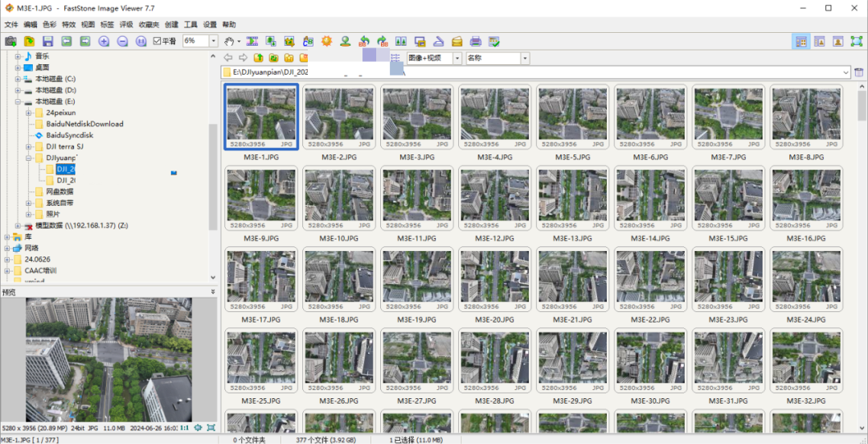This screenshot has height=444, width=868.
Task: Select the hand cursor tool
Action: [229, 41]
